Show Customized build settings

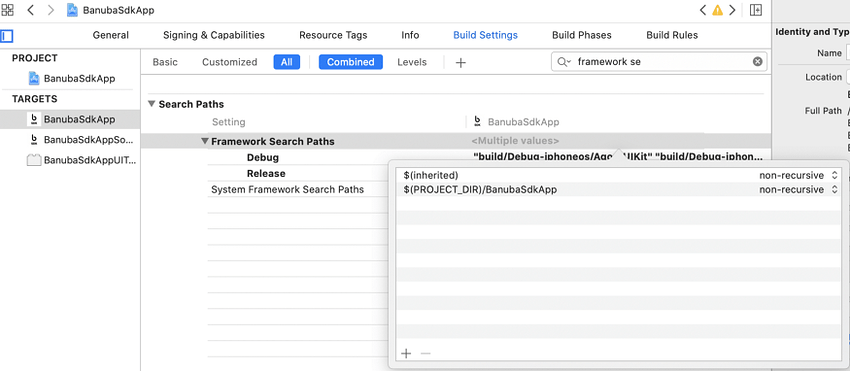[x=229, y=62]
